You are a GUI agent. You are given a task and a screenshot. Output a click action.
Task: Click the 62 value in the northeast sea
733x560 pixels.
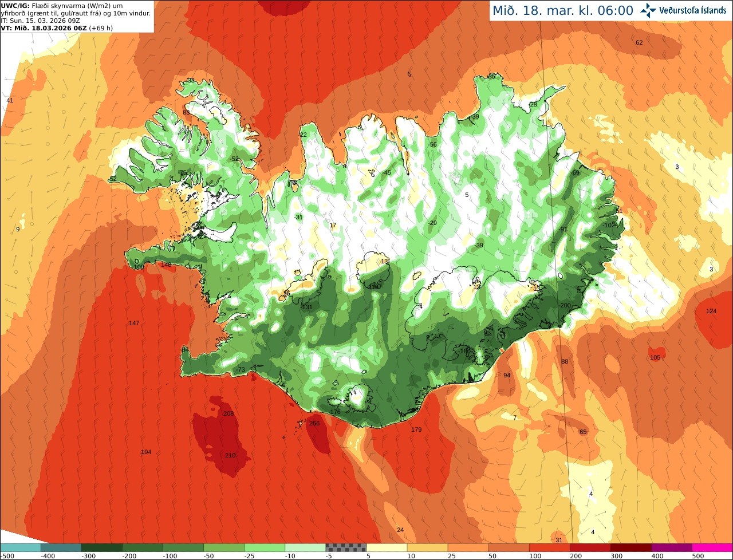[639, 42]
